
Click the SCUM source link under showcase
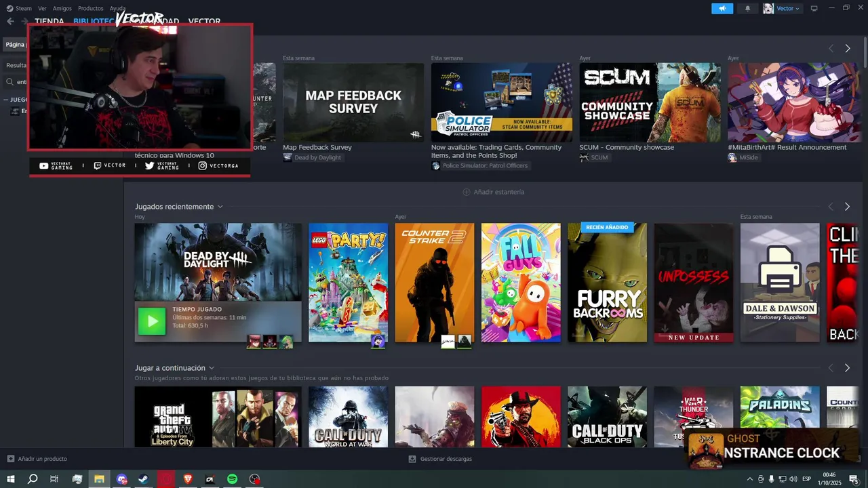click(x=594, y=157)
